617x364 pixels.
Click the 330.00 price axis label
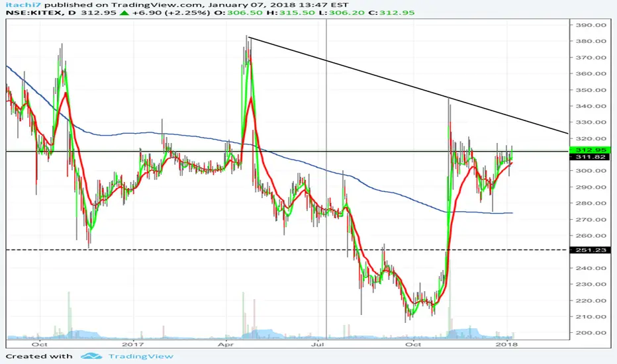click(x=591, y=122)
